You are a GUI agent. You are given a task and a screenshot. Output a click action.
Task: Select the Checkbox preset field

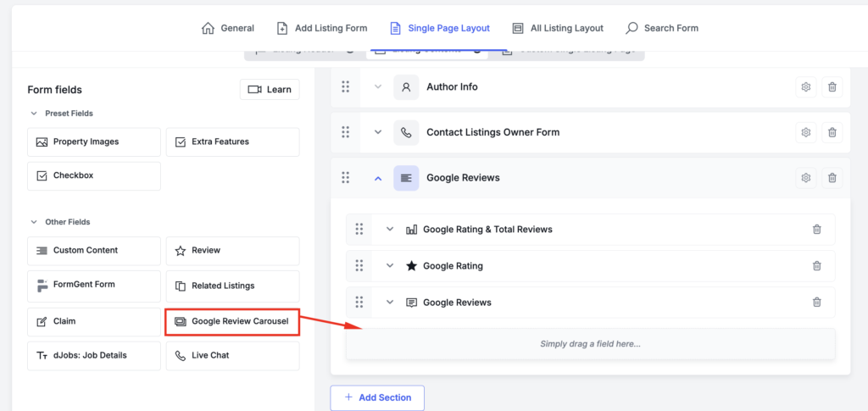tap(94, 176)
